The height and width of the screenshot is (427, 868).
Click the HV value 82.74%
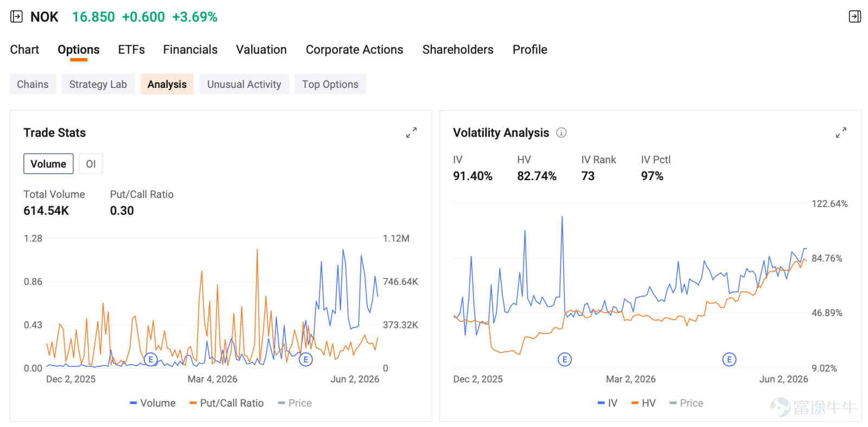[x=537, y=176]
